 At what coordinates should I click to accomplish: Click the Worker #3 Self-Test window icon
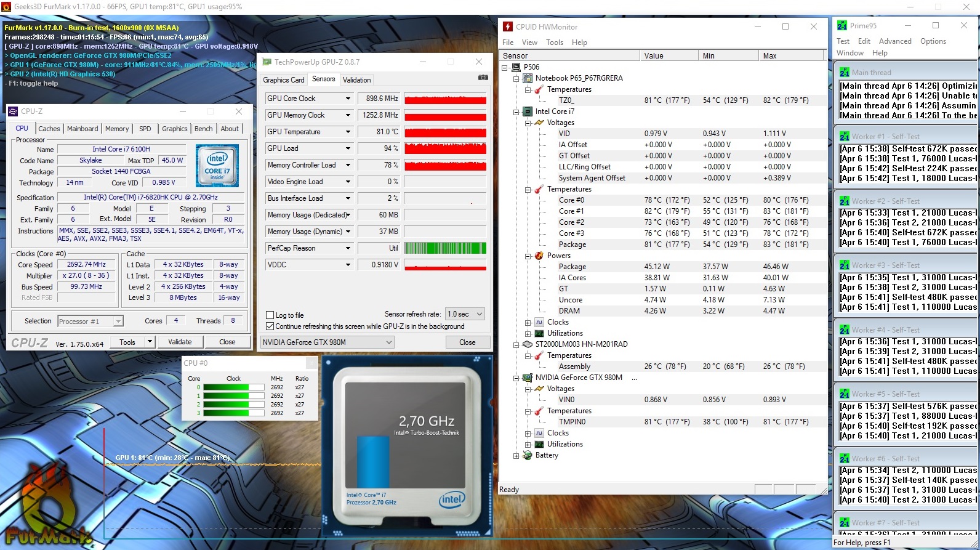(844, 265)
